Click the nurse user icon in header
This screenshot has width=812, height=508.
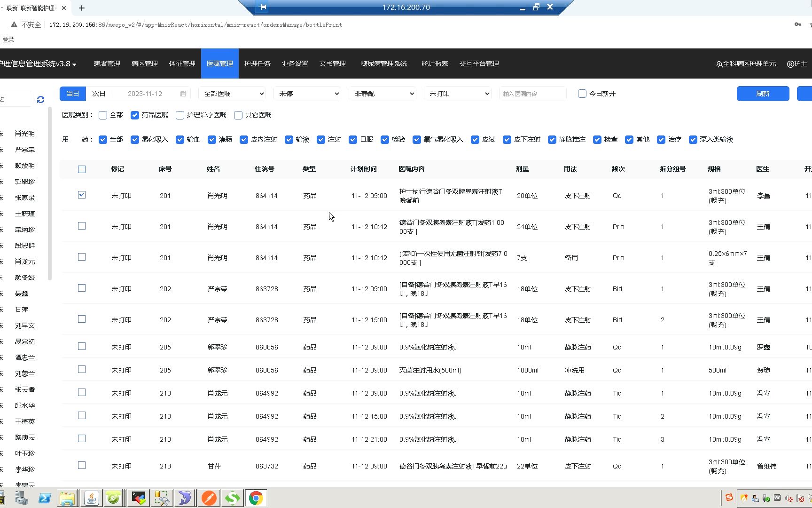click(x=790, y=64)
